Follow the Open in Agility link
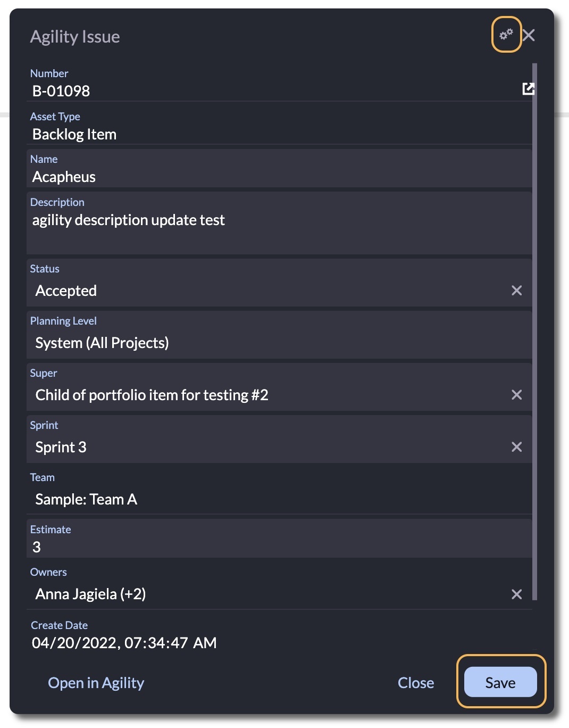This screenshot has height=728, width=569. pyautogui.click(x=96, y=683)
